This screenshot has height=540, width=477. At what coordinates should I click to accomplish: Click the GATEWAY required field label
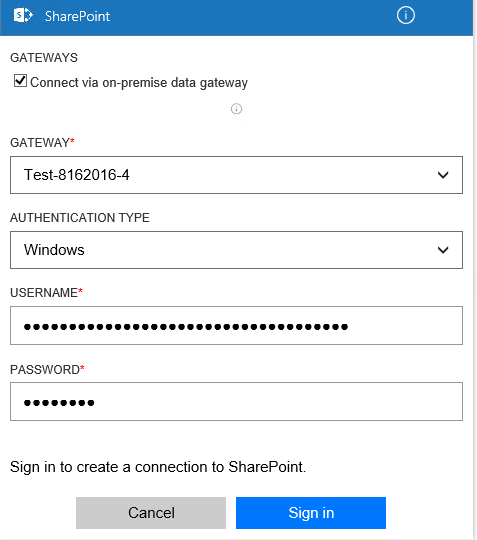click(42, 143)
